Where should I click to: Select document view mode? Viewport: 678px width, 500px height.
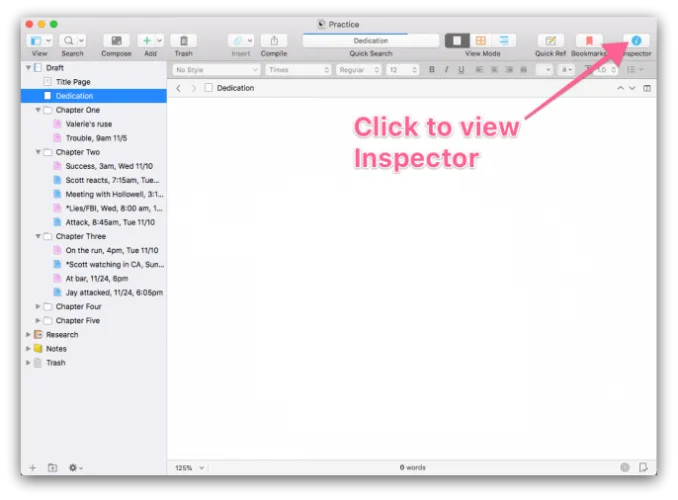click(x=457, y=41)
